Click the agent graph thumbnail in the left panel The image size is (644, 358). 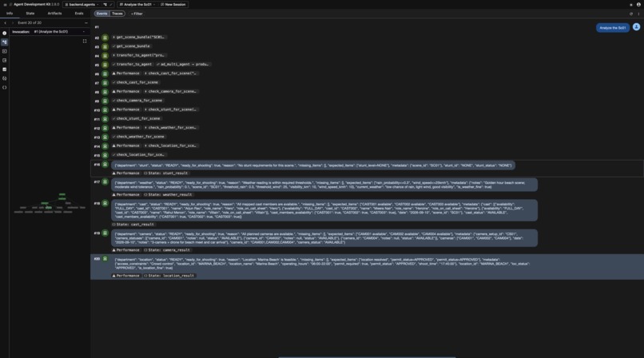tap(50, 203)
